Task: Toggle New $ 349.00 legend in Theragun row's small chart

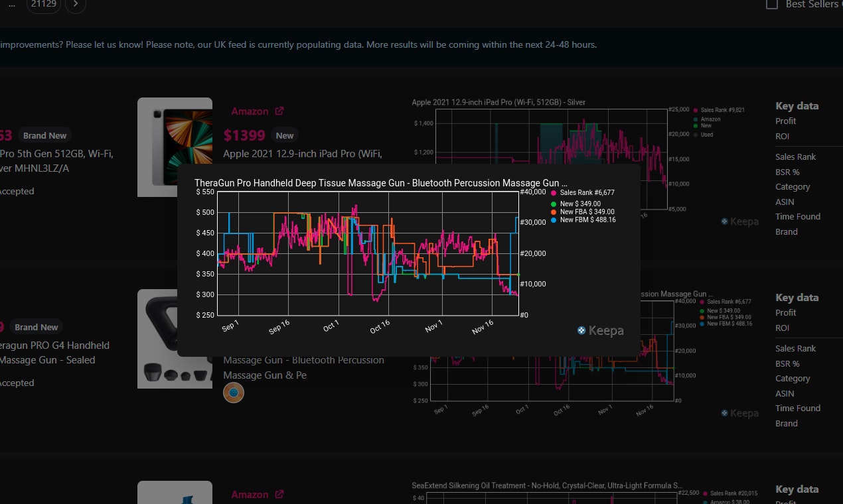Action: [720, 310]
